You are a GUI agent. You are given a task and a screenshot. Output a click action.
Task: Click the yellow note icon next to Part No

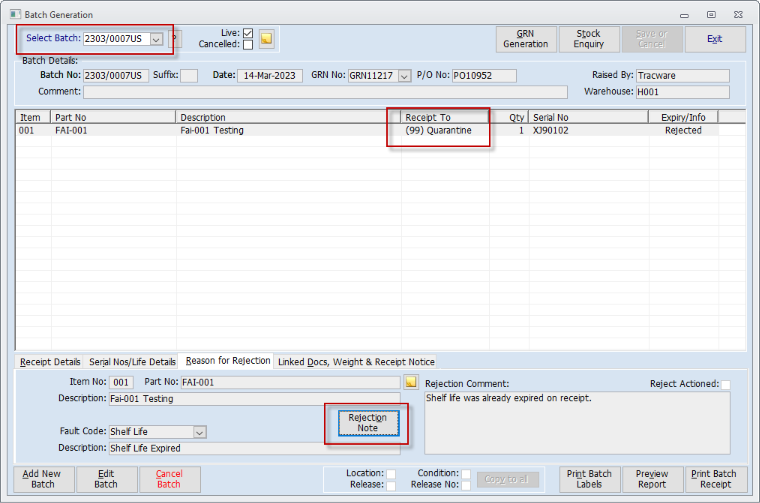(410, 382)
